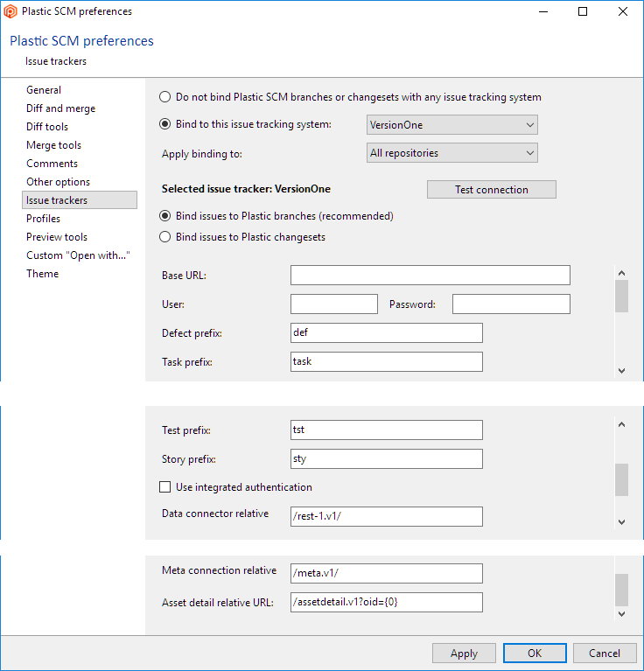
Task: Click the Test connection button
Action: tap(492, 190)
